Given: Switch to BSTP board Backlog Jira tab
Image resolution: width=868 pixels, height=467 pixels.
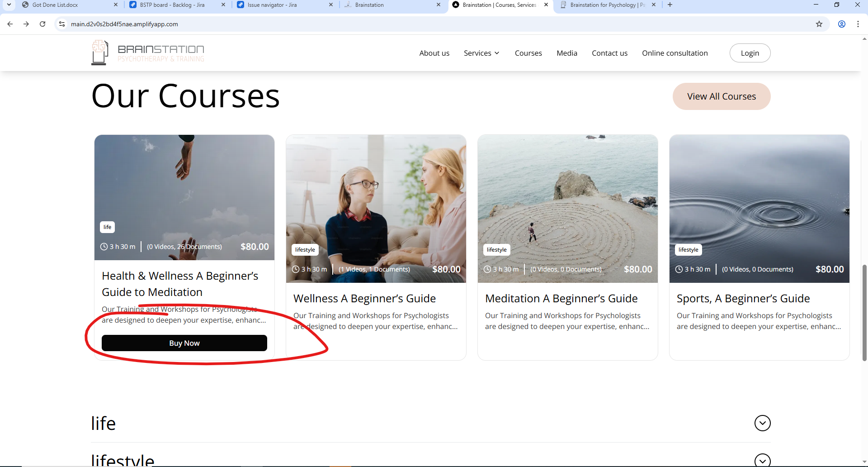Looking at the screenshot, I should click(x=172, y=5).
